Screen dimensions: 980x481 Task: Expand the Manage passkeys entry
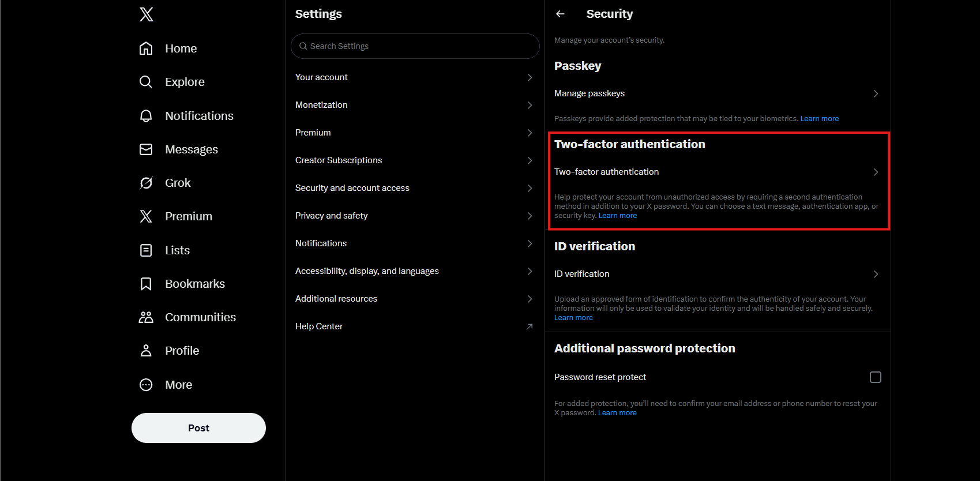click(x=875, y=93)
